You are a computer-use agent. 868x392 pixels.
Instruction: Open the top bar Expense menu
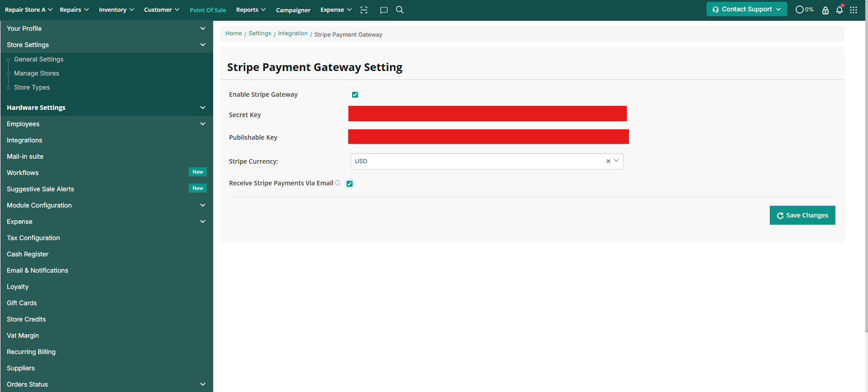(336, 10)
